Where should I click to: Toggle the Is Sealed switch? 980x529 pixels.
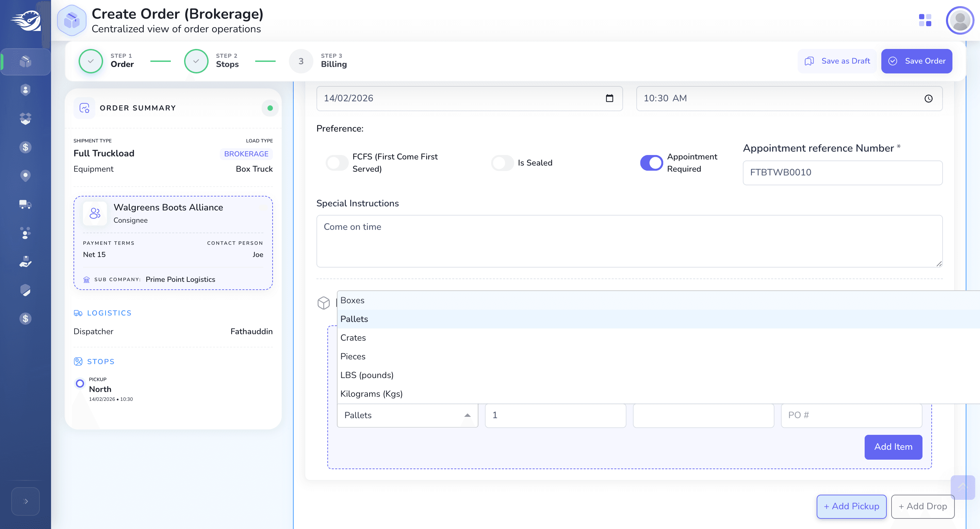click(x=502, y=163)
